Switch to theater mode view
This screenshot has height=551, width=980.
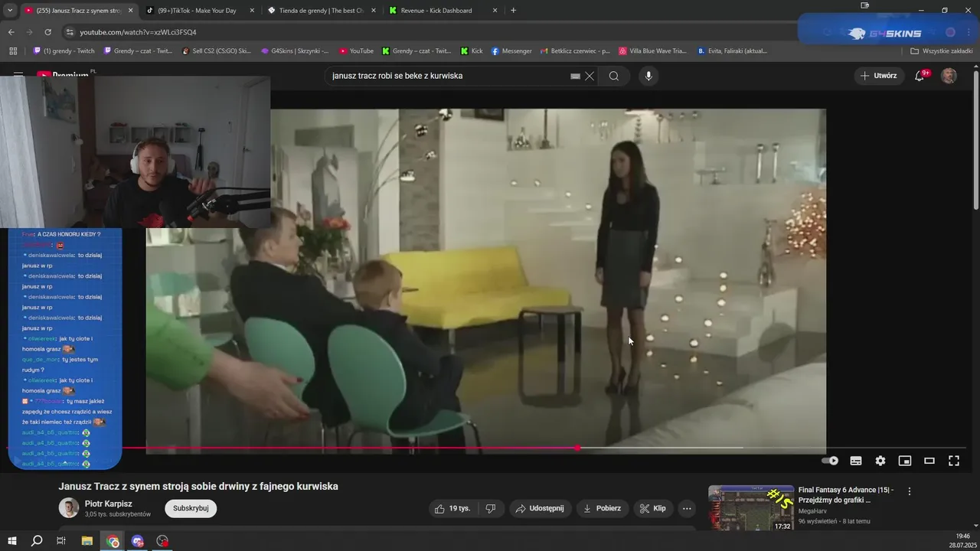point(929,461)
